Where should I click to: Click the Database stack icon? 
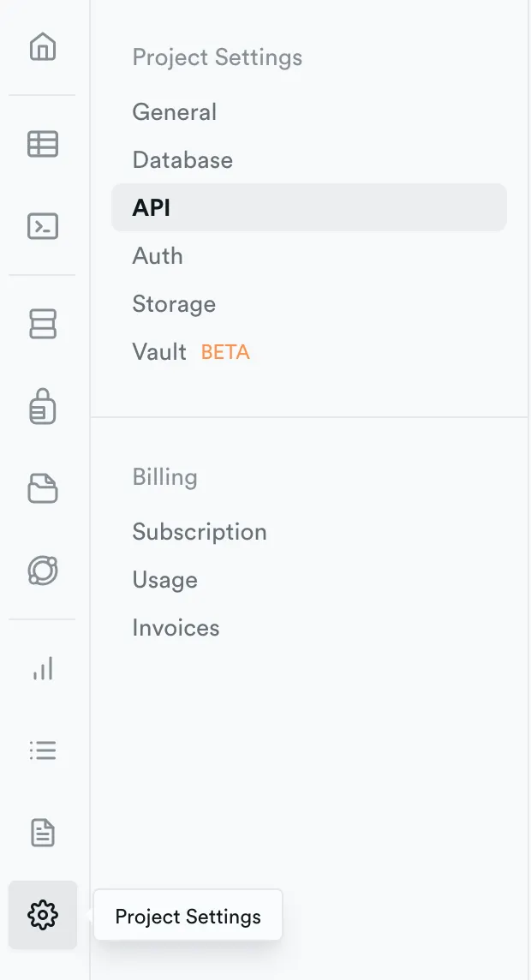42,324
